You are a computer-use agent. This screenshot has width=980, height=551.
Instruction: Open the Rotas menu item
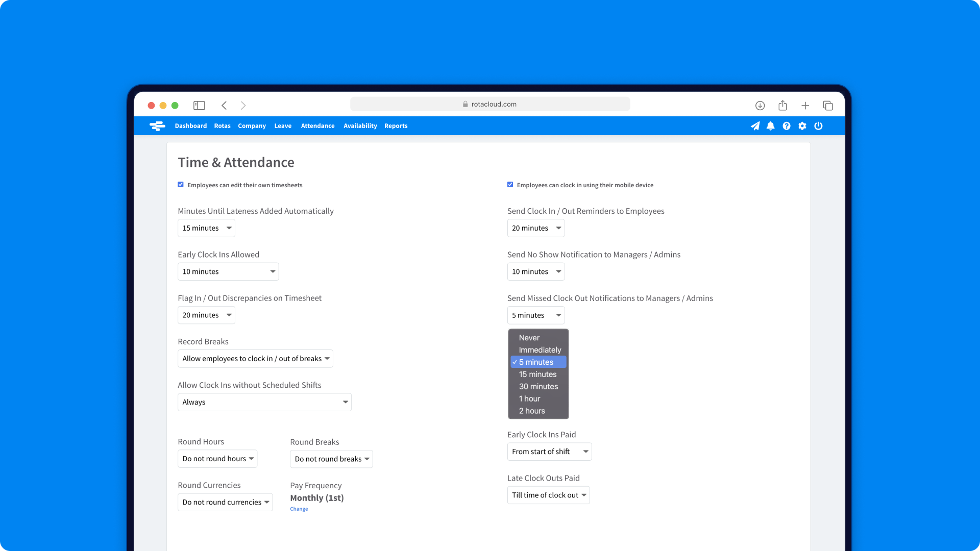(222, 126)
